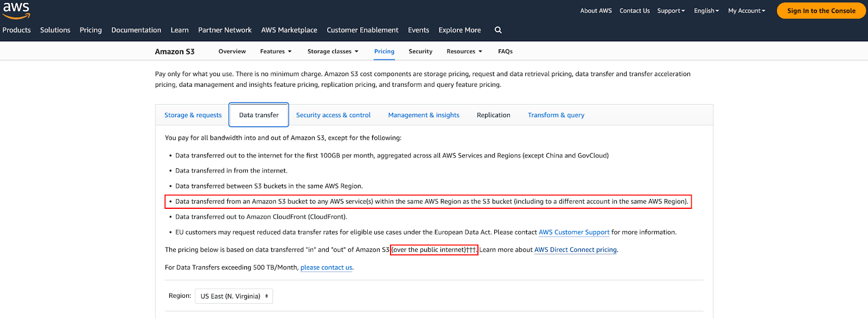Expand the Features submenu
Viewport: 868px width, 319px height.
(x=276, y=52)
